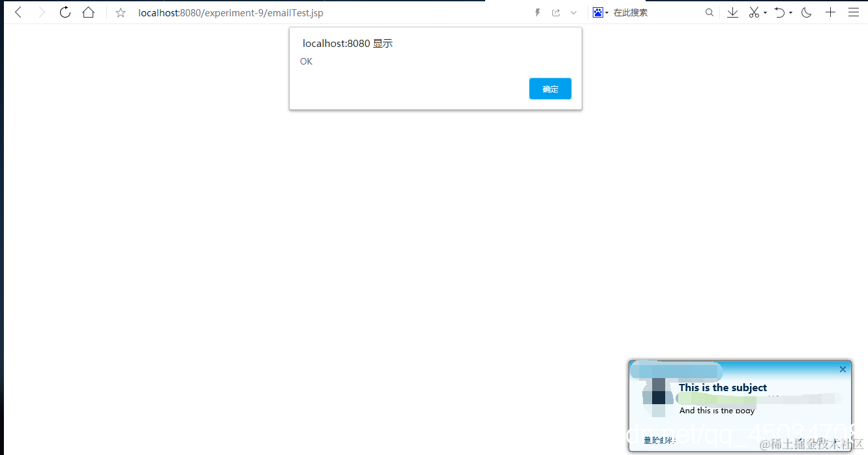Expand the share chevron dropdown
Screen dimensions: 868x455
click(x=573, y=12)
